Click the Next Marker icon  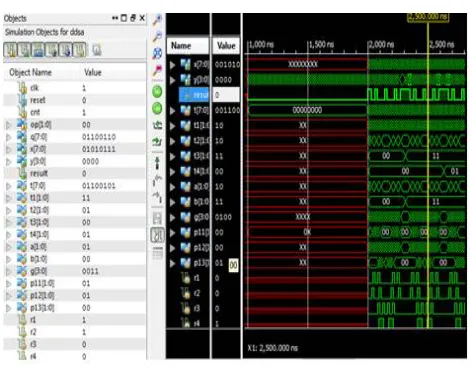click(x=157, y=197)
